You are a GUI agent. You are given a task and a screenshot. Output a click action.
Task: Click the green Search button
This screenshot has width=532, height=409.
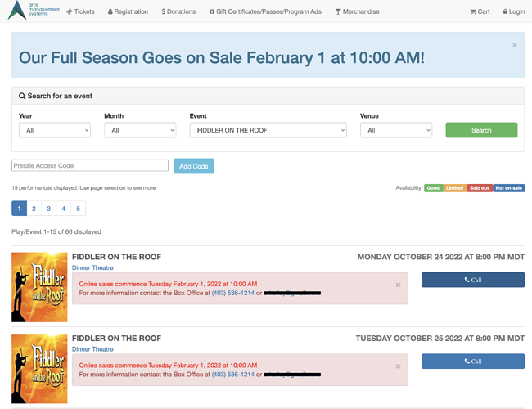click(x=481, y=130)
